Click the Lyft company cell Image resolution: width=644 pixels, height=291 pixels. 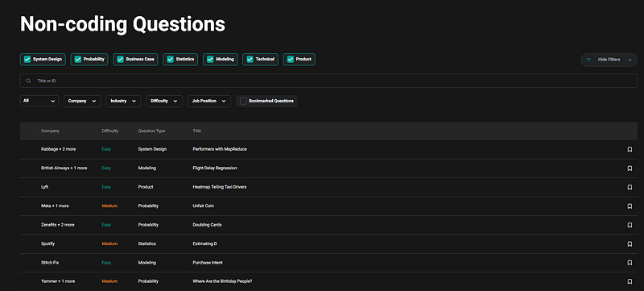click(45, 187)
